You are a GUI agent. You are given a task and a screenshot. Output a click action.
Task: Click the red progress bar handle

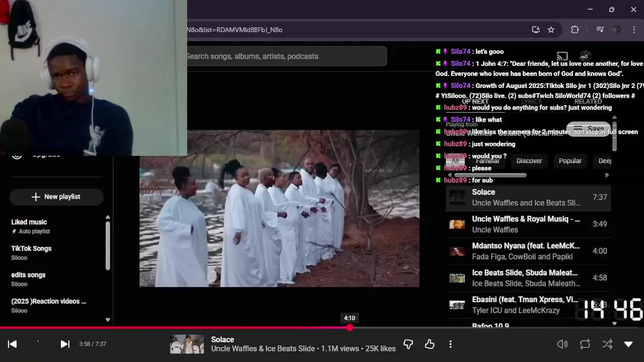(350, 327)
